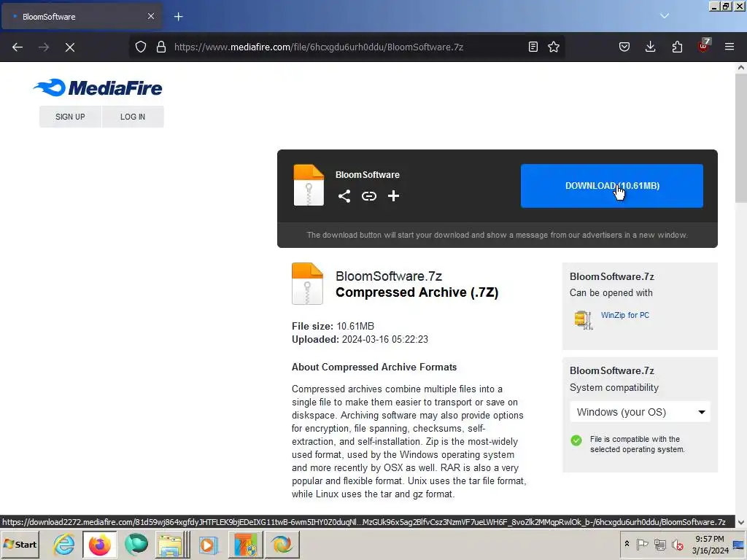Image resolution: width=747 pixels, height=560 pixels.
Task: Open a new browser tab
Action: [178, 17]
